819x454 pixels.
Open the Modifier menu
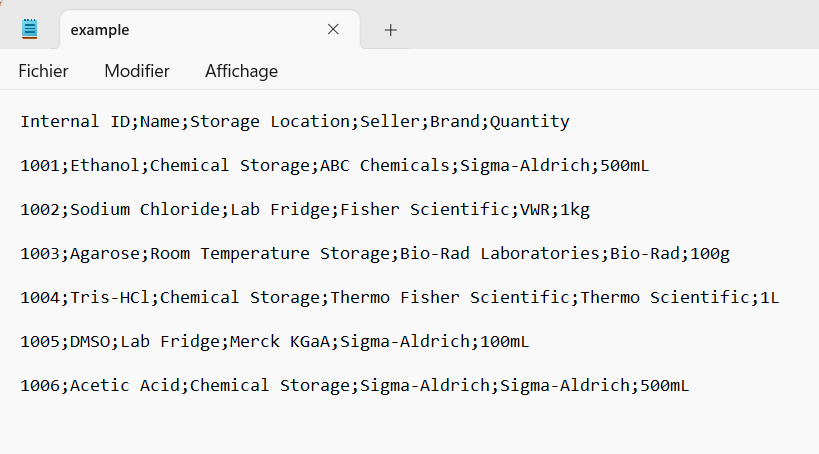pyautogui.click(x=137, y=71)
